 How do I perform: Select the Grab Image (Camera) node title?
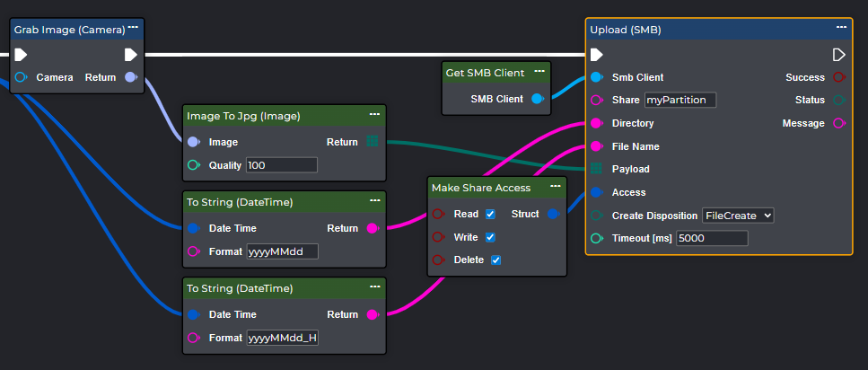click(69, 30)
